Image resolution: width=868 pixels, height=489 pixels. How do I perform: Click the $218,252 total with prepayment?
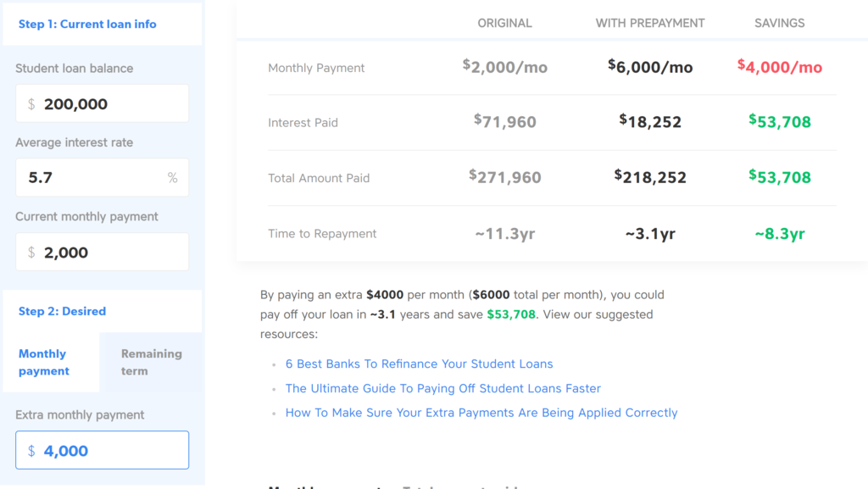point(650,177)
